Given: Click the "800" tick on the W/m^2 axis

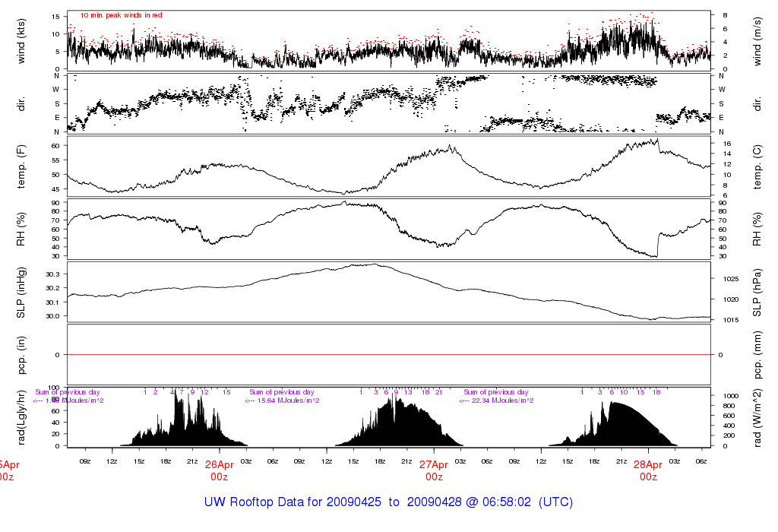Looking at the screenshot, I should 729,406.
